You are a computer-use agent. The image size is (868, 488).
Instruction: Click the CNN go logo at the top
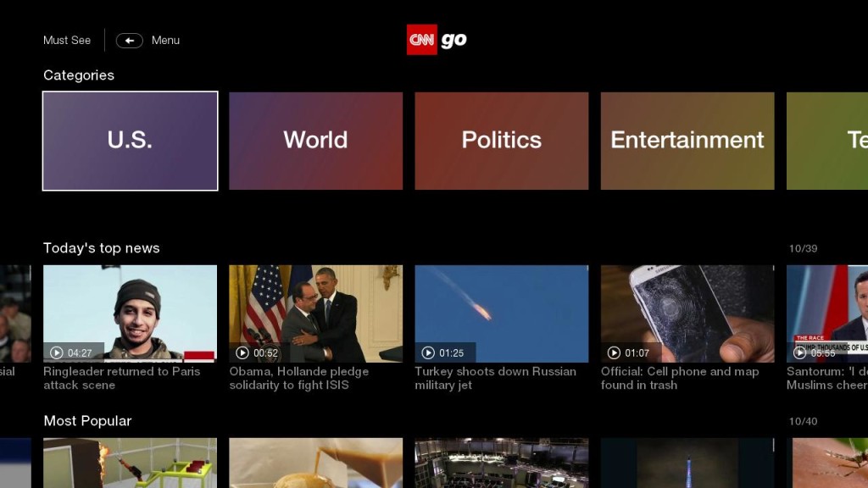(x=437, y=39)
